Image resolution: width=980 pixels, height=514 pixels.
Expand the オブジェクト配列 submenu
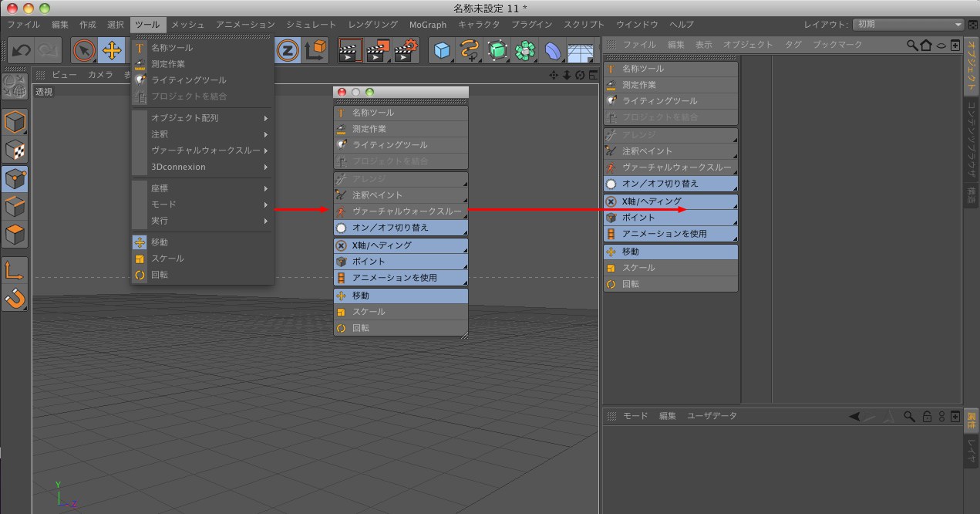coord(203,118)
